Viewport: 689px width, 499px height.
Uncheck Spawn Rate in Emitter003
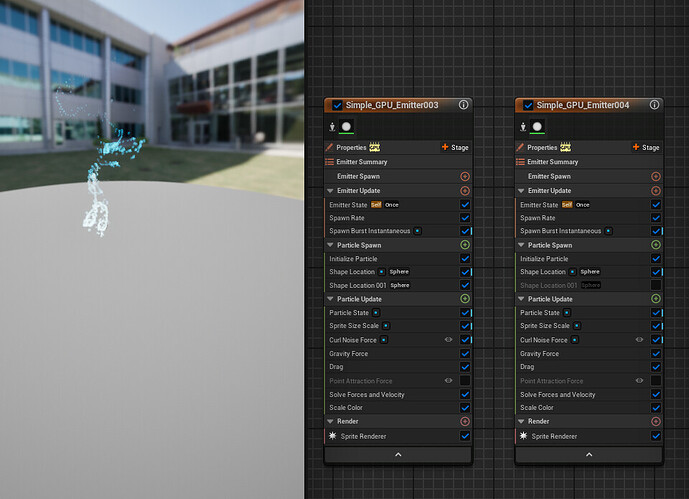coord(465,217)
